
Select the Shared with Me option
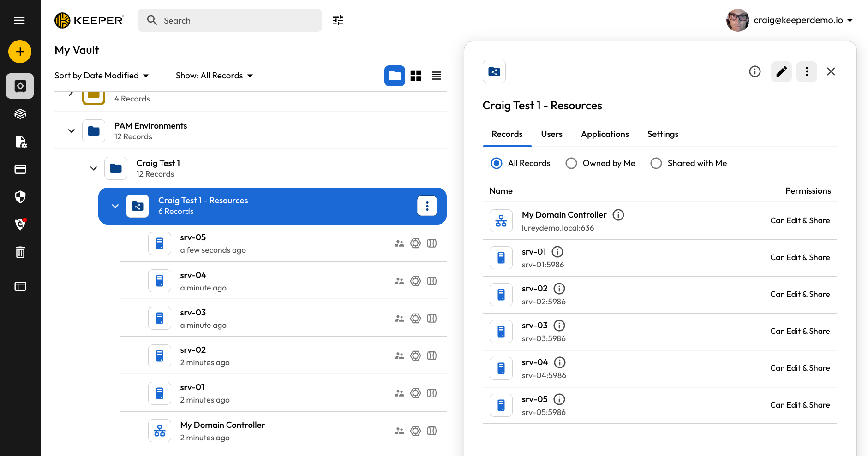tap(656, 163)
